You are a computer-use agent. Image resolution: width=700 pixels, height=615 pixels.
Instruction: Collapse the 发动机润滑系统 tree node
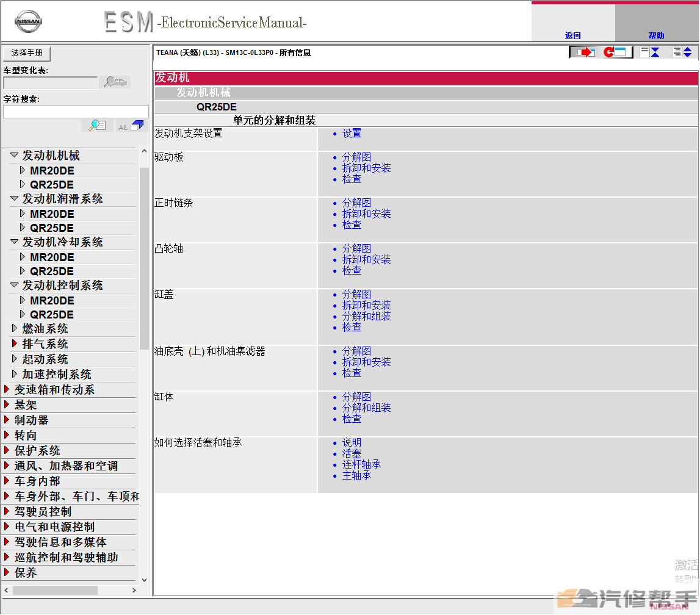coord(14,199)
